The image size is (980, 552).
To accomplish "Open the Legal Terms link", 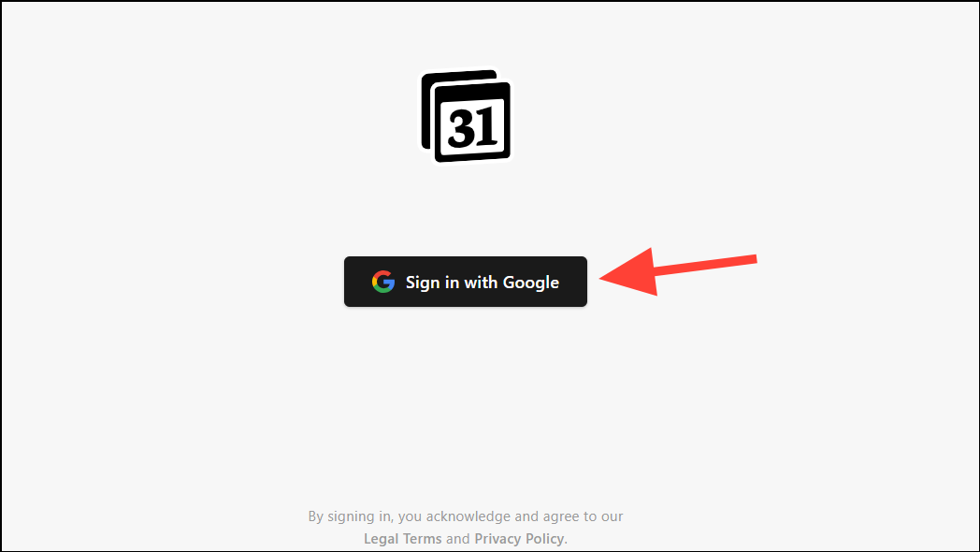I will (402, 538).
